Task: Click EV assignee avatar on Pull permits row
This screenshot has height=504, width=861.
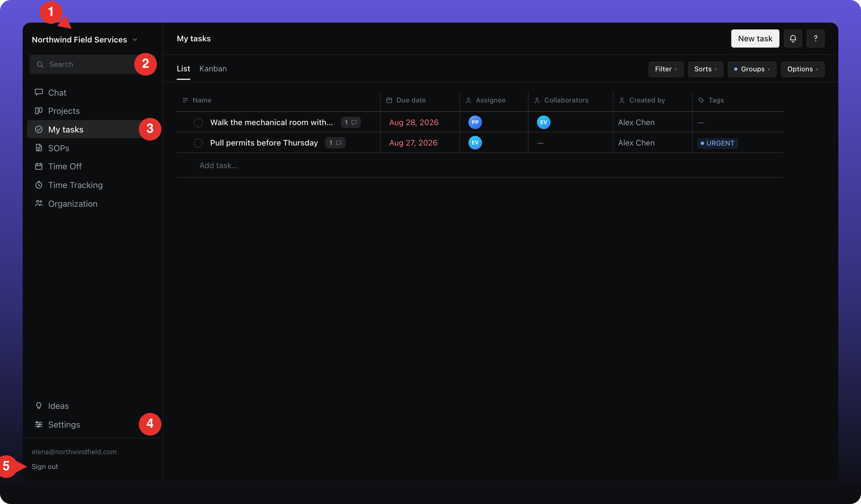Action: [x=475, y=143]
